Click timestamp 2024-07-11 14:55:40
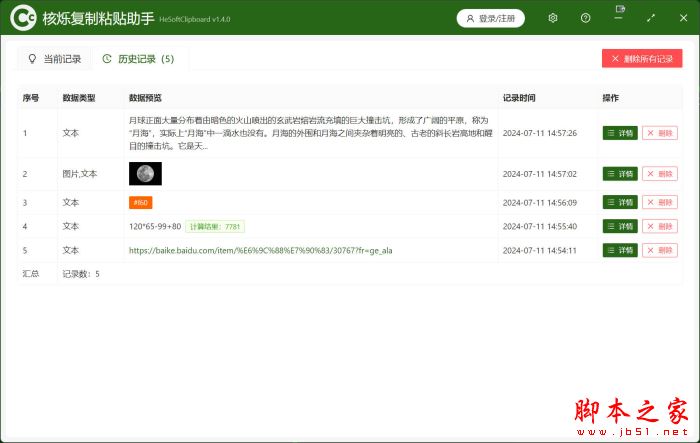700x443 pixels. 540,226
